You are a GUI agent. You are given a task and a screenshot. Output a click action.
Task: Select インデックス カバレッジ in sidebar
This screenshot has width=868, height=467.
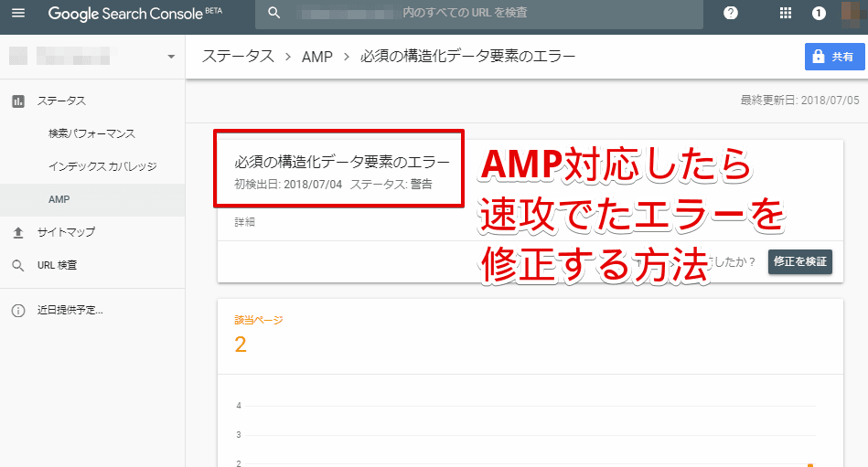(102, 166)
